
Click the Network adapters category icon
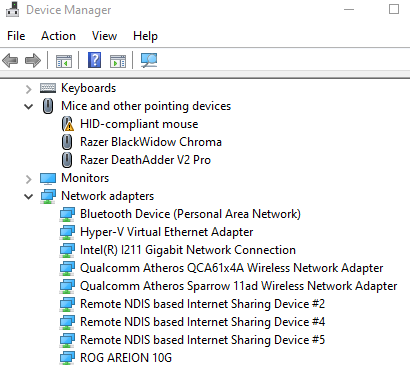[48, 196]
